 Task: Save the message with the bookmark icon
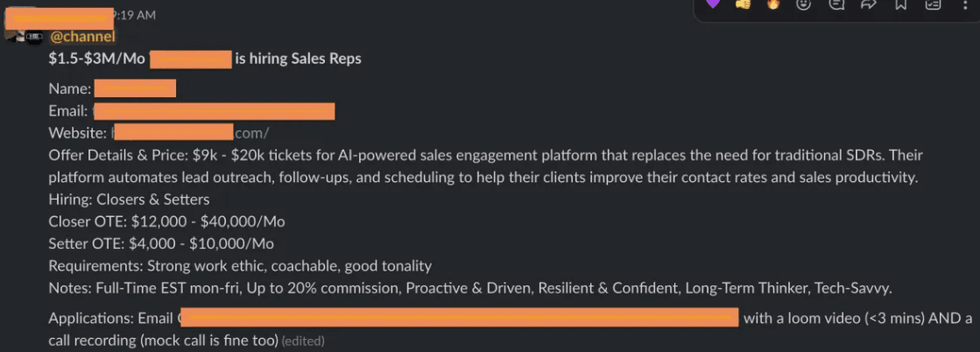tap(900, 4)
